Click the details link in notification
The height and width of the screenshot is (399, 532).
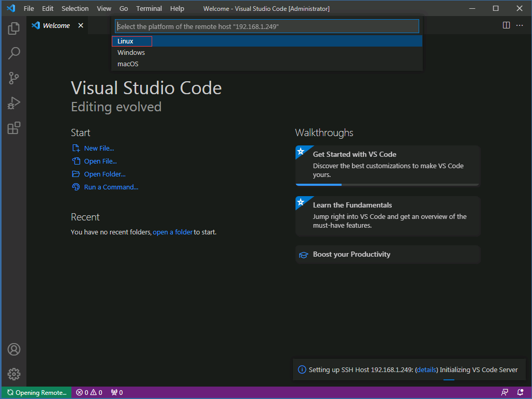[x=426, y=370]
